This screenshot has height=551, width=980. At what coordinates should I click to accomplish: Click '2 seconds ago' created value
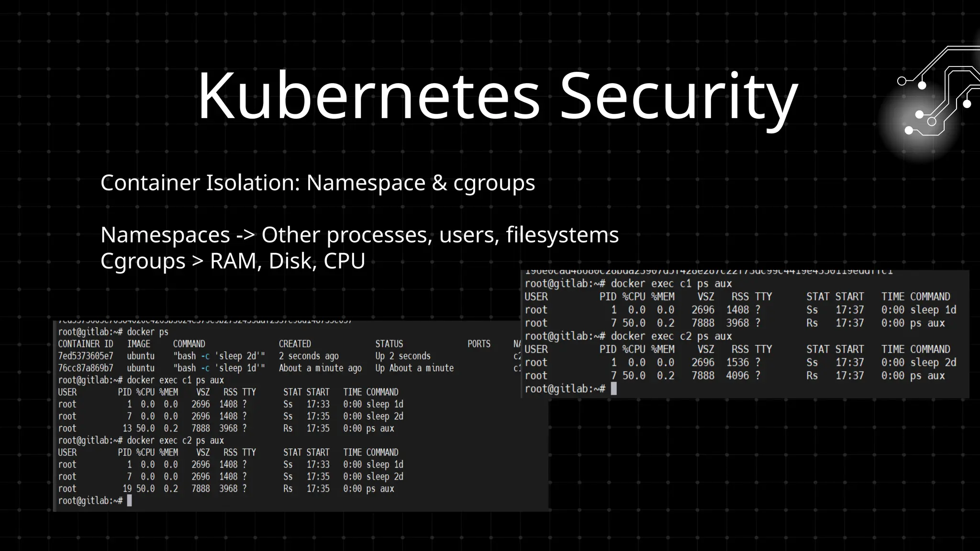[309, 356]
